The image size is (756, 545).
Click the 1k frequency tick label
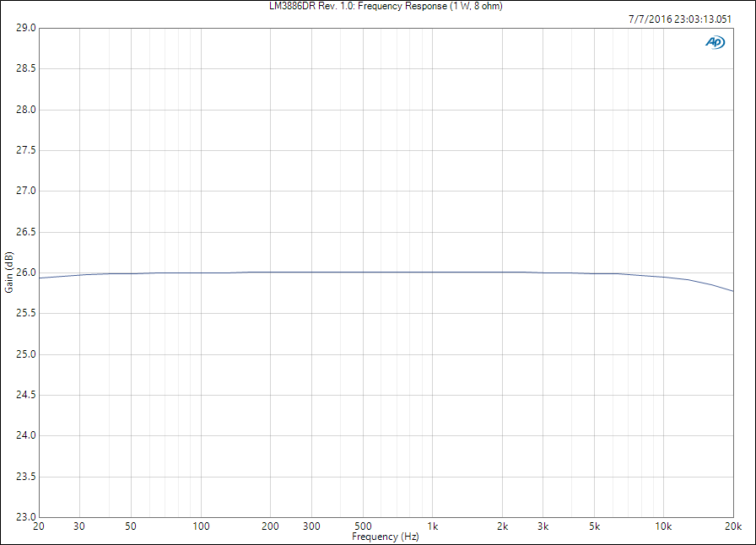coord(433,526)
